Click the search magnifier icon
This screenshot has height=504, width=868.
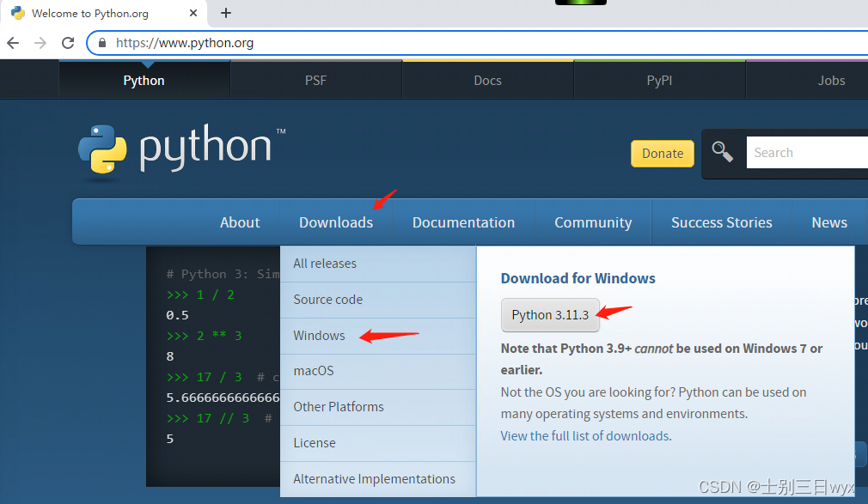click(x=723, y=151)
